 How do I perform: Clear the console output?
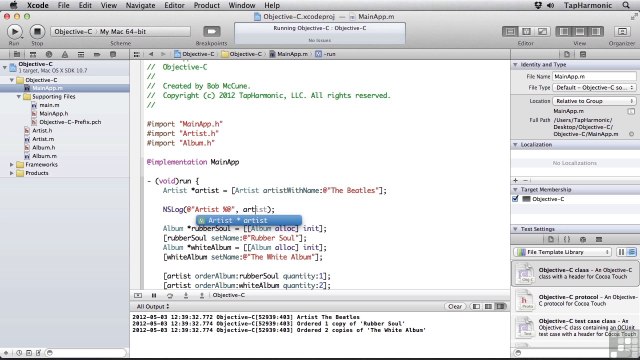tap(455, 307)
